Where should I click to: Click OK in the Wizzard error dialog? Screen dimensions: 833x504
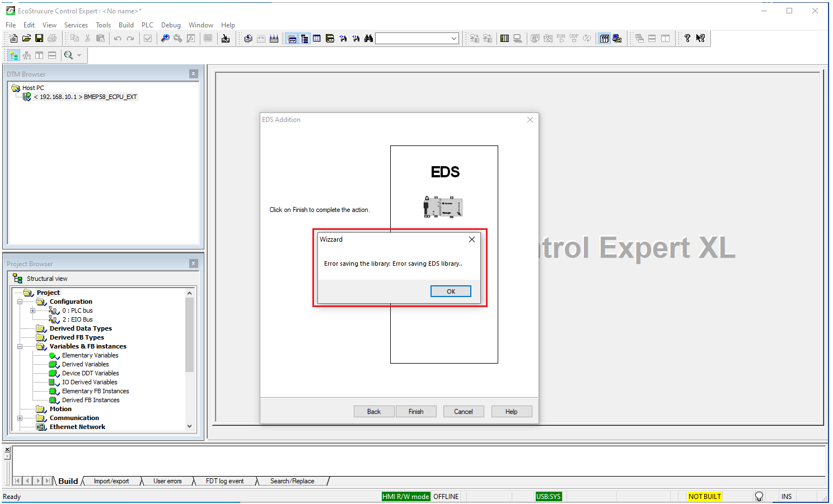[451, 291]
